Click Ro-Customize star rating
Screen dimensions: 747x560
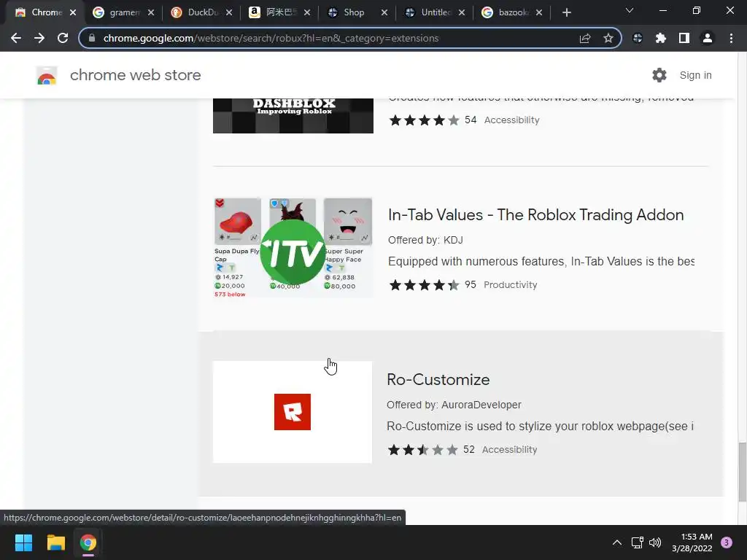[x=423, y=449]
